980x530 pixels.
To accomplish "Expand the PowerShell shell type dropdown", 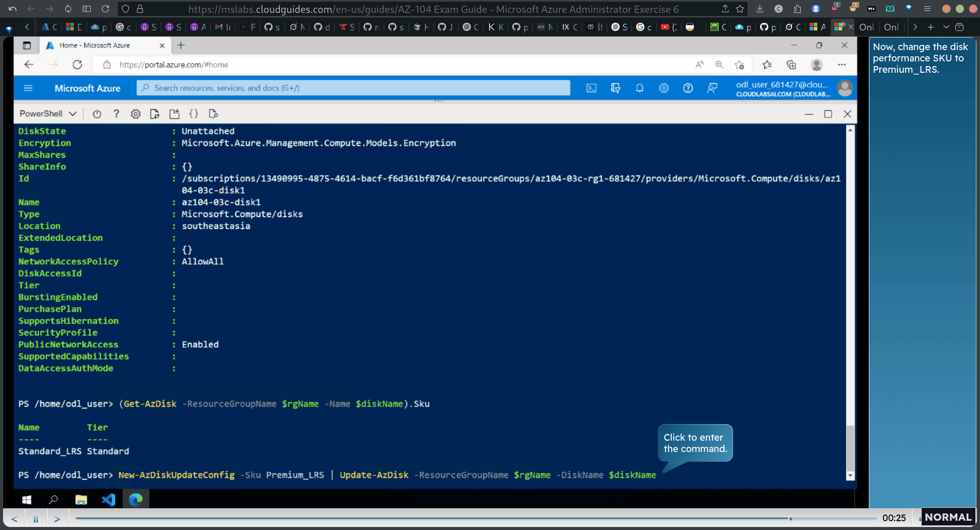I will coord(48,114).
